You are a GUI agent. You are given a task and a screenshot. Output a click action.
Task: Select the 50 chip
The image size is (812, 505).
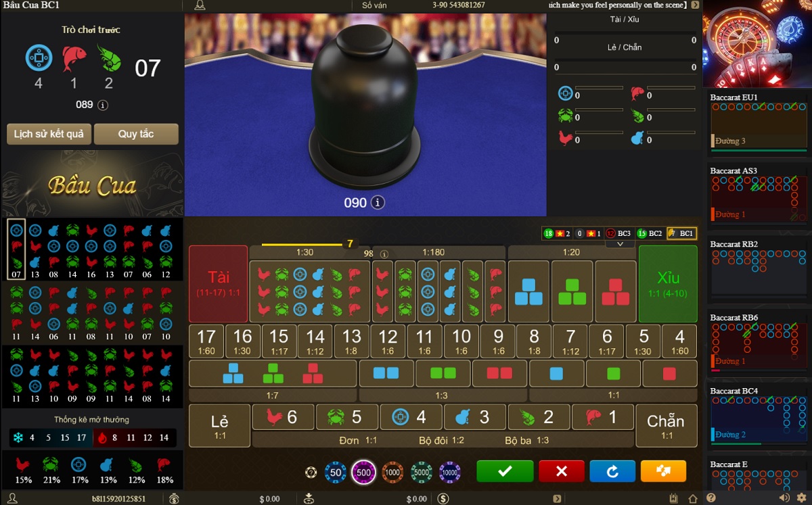tap(336, 473)
